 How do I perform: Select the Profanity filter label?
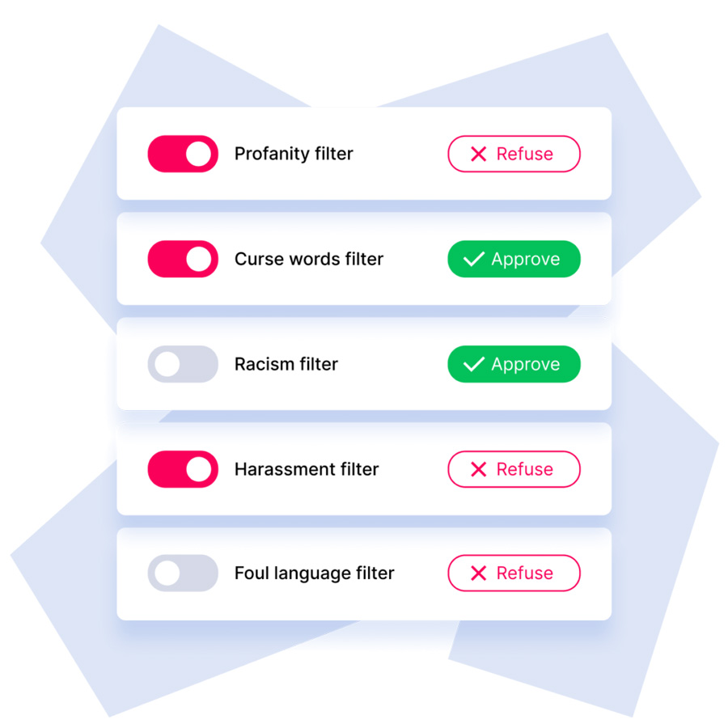click(x=294, y=154)
